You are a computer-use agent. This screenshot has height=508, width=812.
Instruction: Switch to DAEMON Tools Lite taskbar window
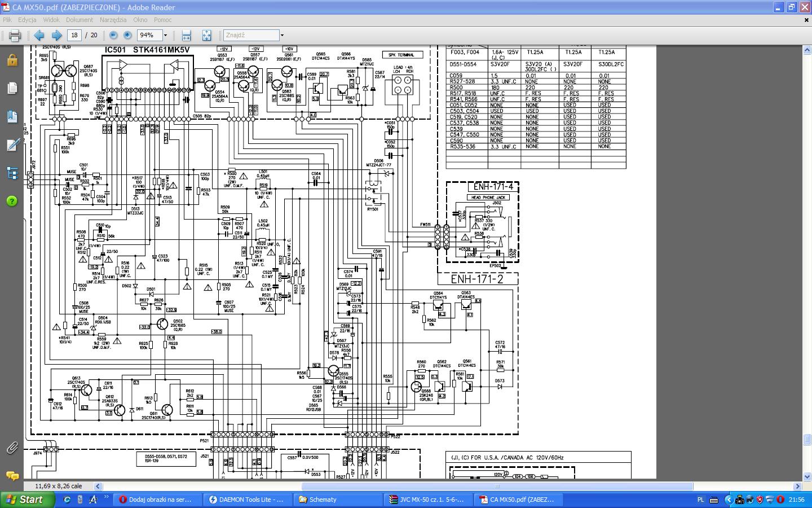pyautogui.click(x=246, y=500)
